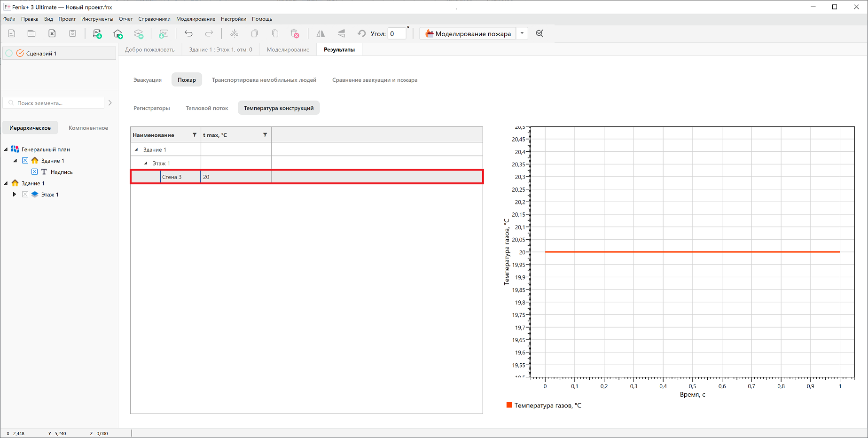The width and height of the screenshot is (868, 438).
Task: Save the project with the disk icon
Action: click(x=72, y=33)
